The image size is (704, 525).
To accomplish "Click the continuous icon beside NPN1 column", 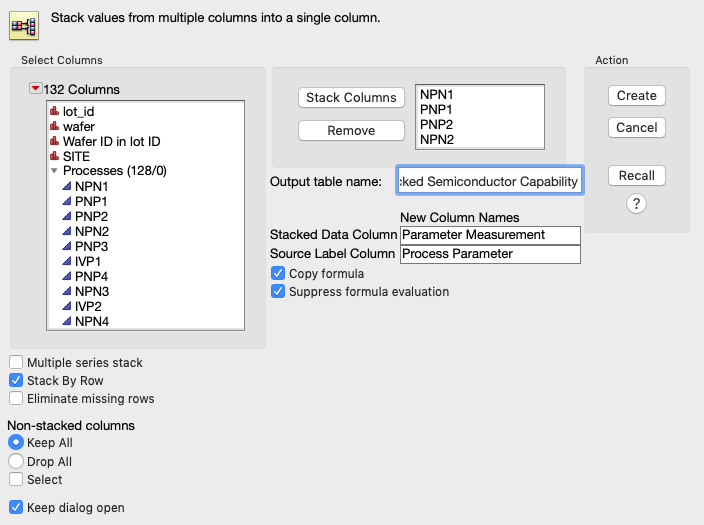I will (66, 187).
